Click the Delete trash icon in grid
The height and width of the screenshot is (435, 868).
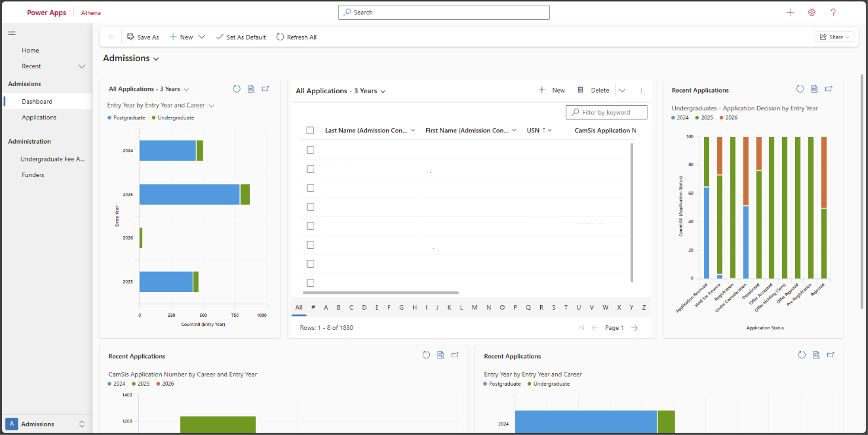tap(580, 90)
